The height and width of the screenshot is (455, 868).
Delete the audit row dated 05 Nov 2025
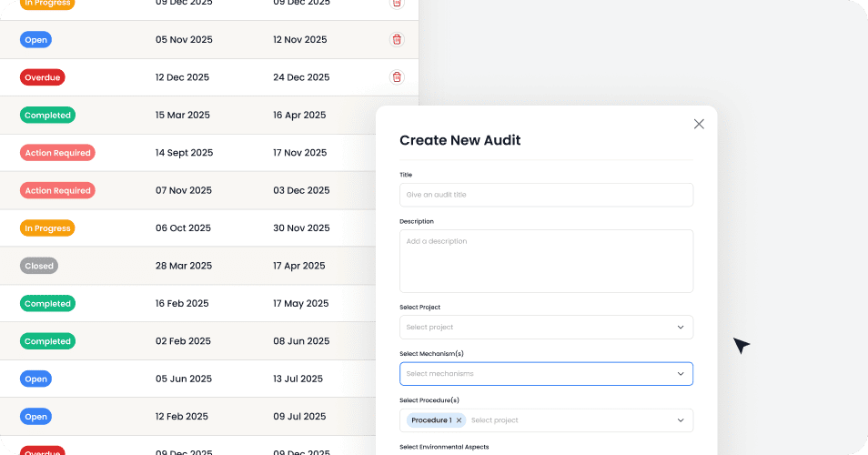397,39
